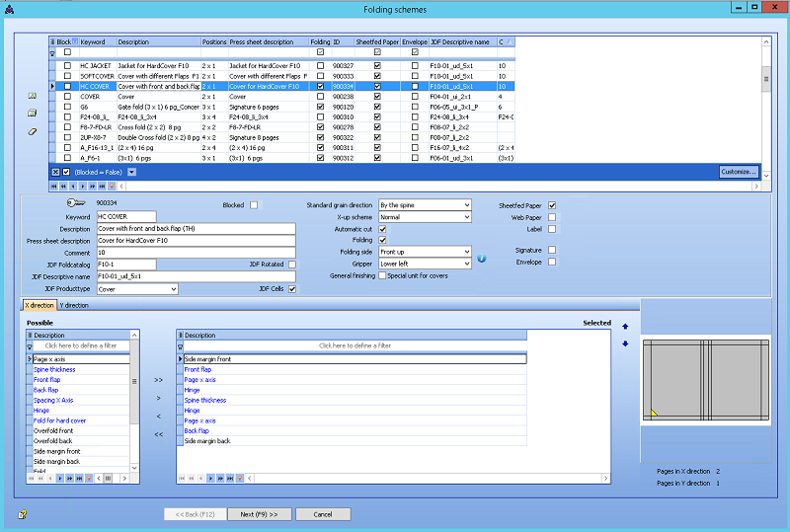Viewport: 790px width, 532px height.
Task: Enable the Signature checkbox
Action: coord(552,250)
